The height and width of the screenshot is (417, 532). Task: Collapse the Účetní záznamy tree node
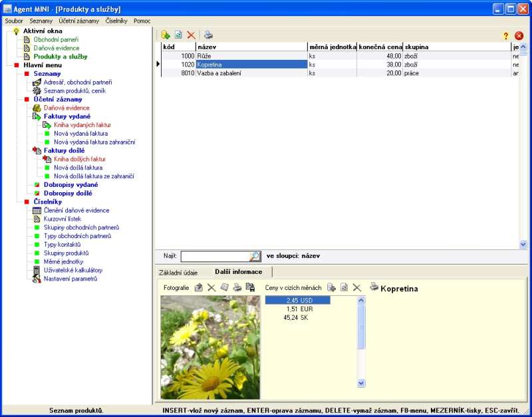26,99
